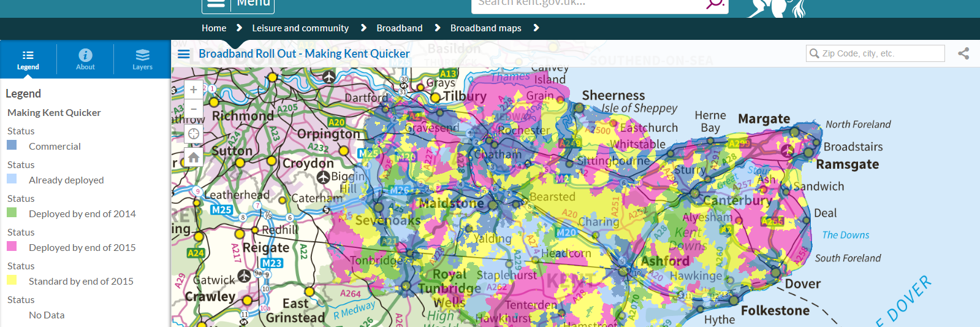Click Sevenoaks on the map
This screenshot has height=327, width=980.
pyautogui.click(x=388, y=220)
